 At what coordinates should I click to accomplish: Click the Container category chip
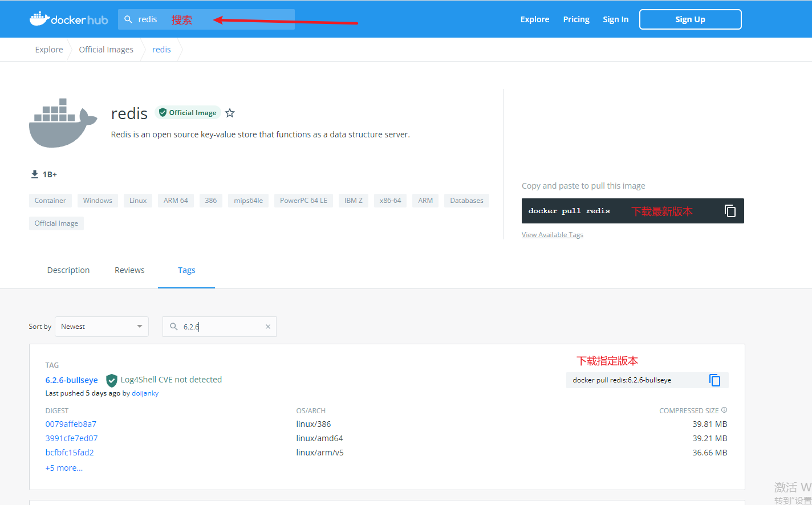coord(50,201)
